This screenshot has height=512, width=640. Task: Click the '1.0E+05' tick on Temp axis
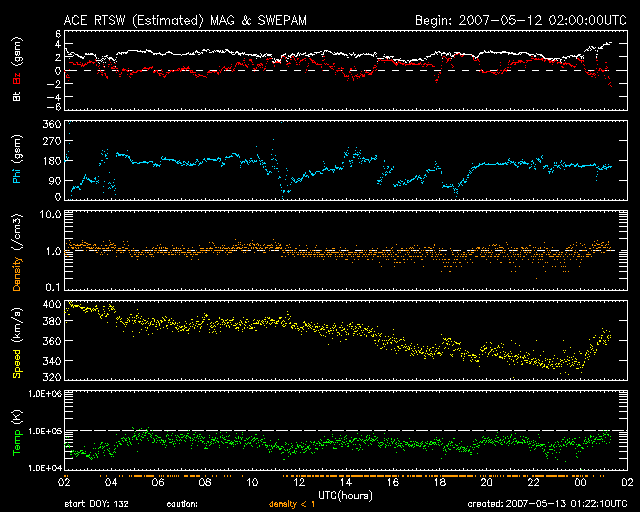[45, 431]
